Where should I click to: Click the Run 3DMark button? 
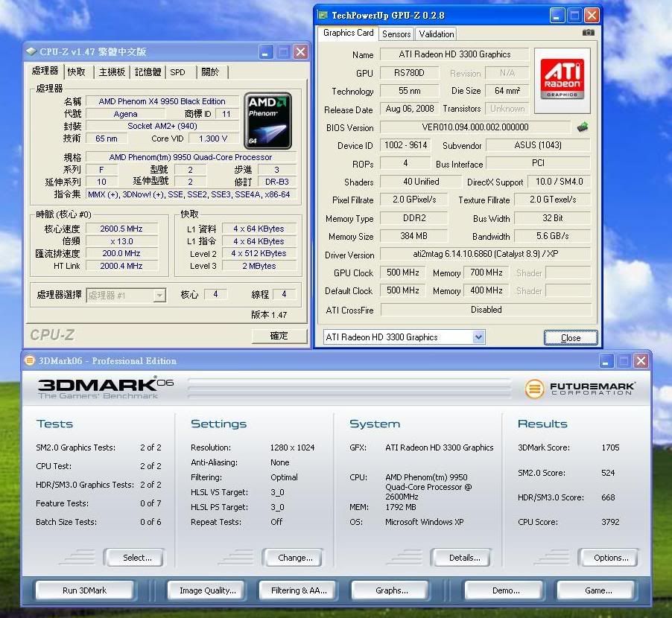tap(84, 590)
